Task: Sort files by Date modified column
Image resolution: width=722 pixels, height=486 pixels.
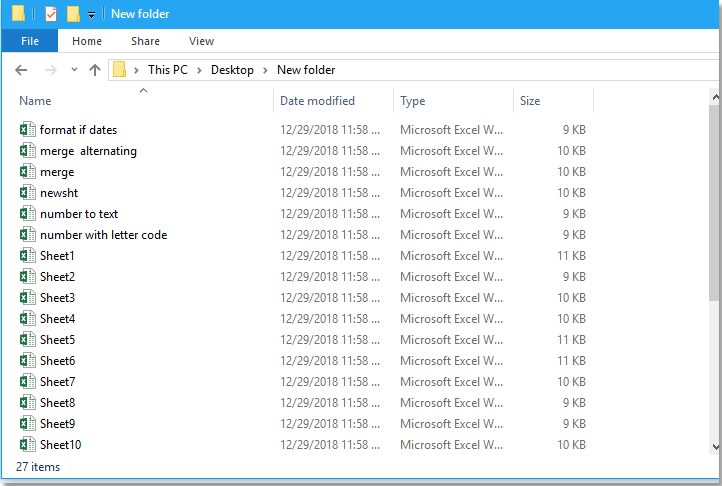Action: 317,101
